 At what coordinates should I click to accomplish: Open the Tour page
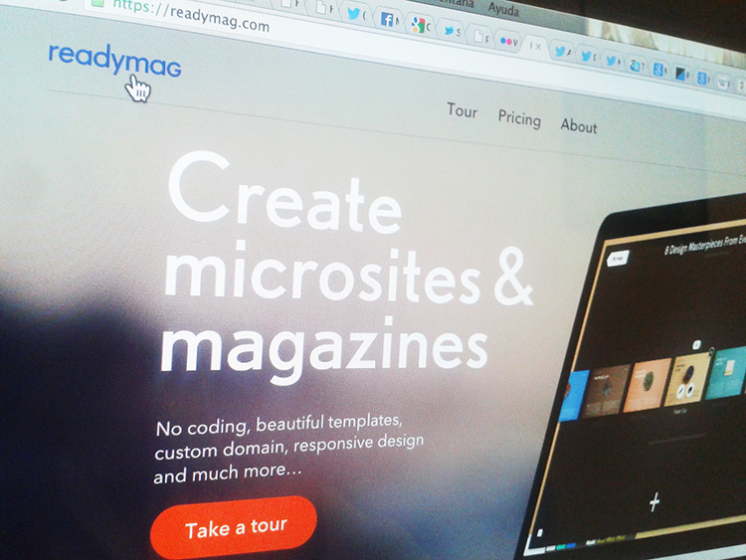(x=462, y=110)
